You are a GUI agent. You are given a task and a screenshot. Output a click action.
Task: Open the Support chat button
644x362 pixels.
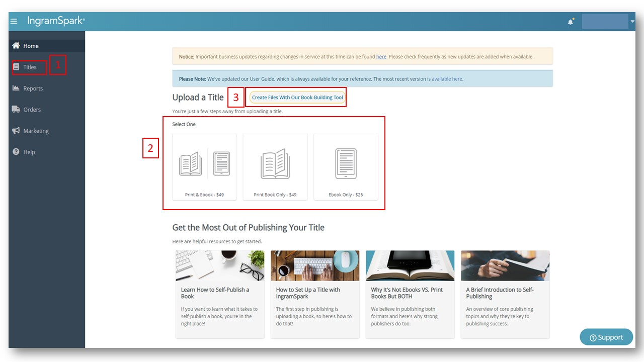pyautogui.click(x=606, y=337)
